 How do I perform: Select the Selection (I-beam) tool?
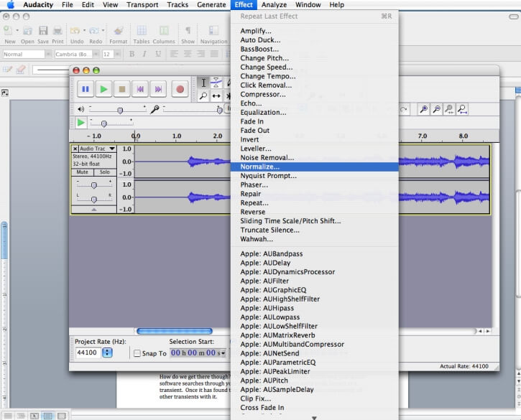pos(203,83)
